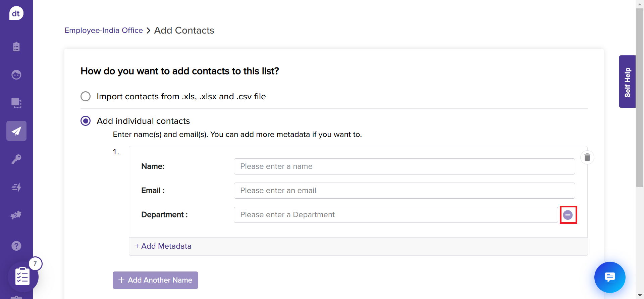Remove Department field with minus icon
644x299 pixels.
click(568, 215)
